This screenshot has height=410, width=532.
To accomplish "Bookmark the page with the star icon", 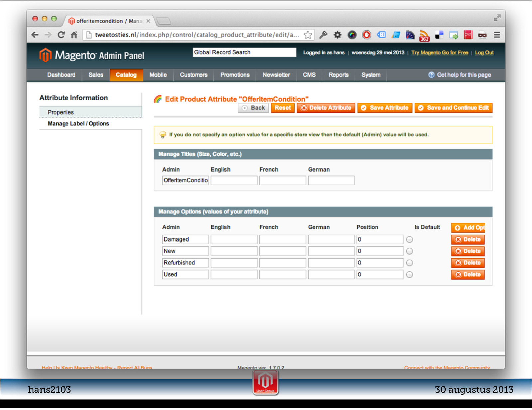I will tap(308, 35).
